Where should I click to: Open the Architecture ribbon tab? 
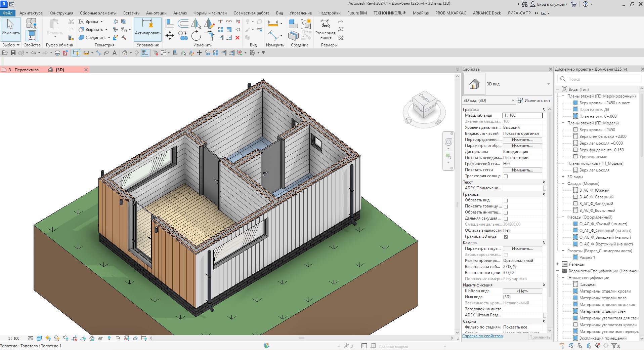tap(31, 13)
